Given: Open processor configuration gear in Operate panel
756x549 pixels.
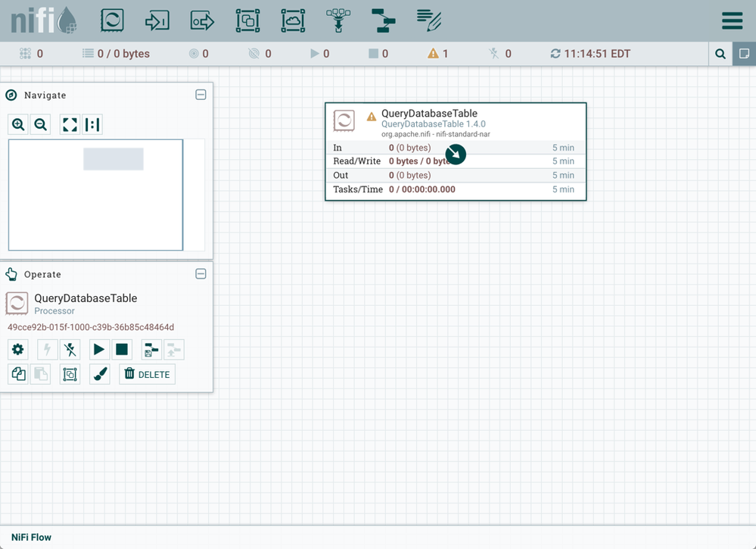Looking at the screenshot, I should [18, 350].
